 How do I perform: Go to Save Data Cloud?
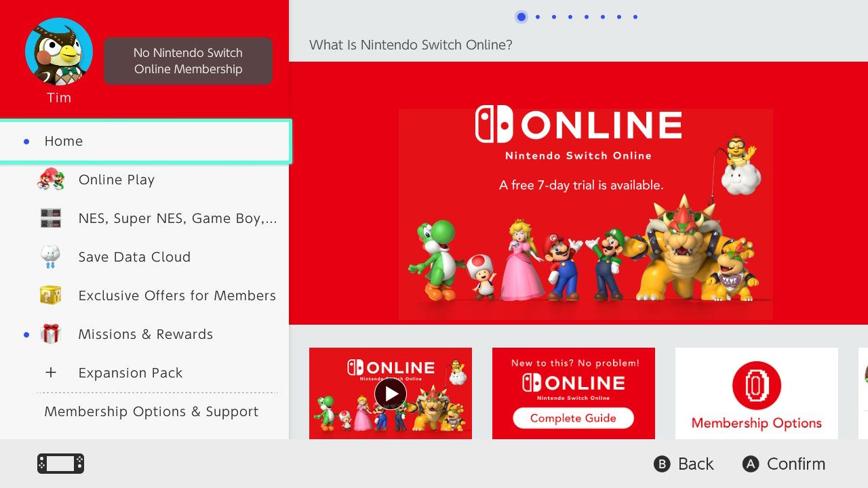click(146, 257)
